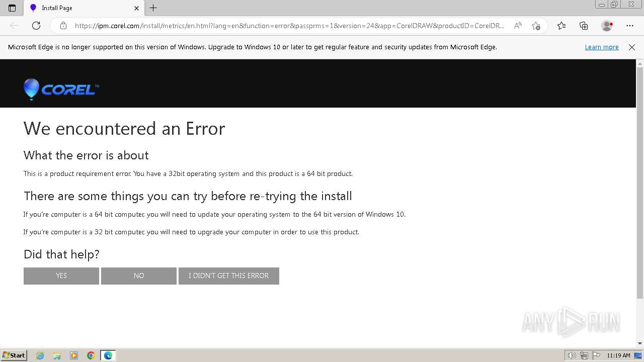The width and height of the screenshot is (644, 362).
Task: Click the Did that help? heading
Action: click(61, 254)
